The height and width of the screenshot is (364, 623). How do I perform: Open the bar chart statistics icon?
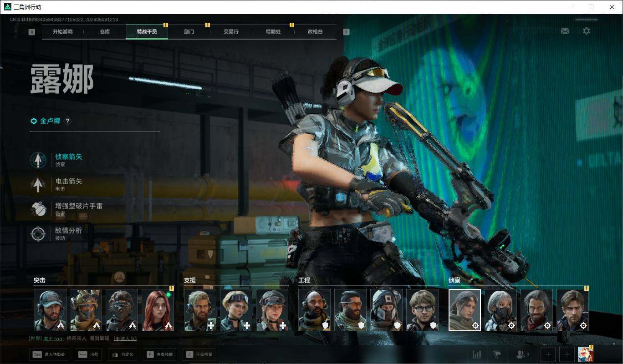[477, 354]
